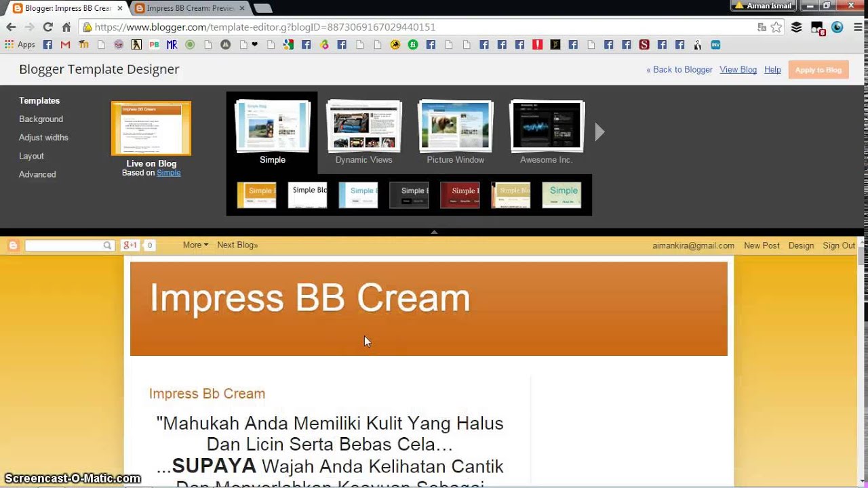Select the Simple template thumbnail

[272, 126]
